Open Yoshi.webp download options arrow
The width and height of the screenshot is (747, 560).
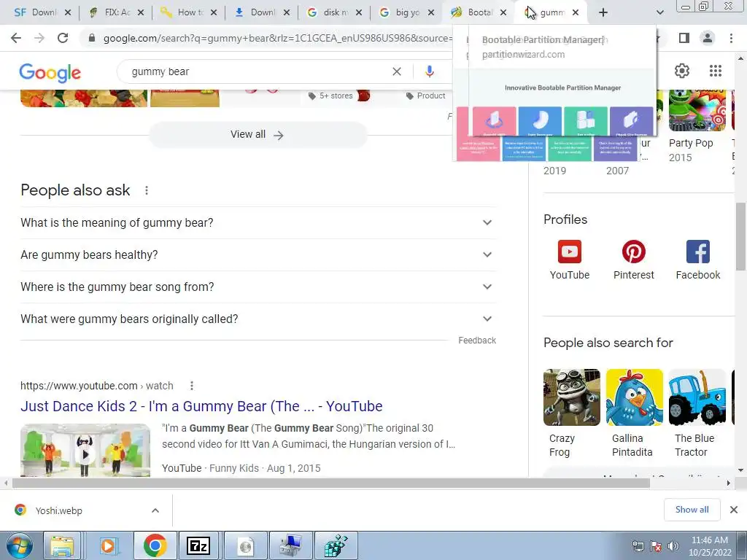(155, 510)
